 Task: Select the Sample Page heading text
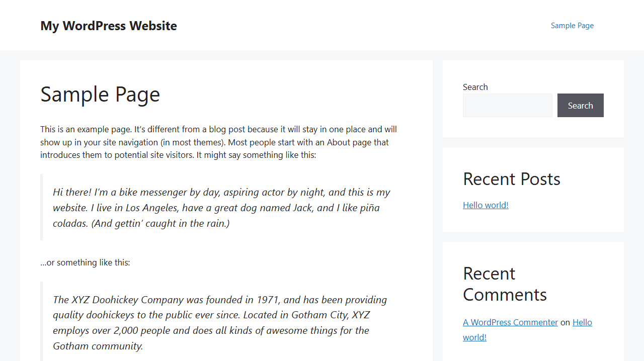(x=100, y=95)
